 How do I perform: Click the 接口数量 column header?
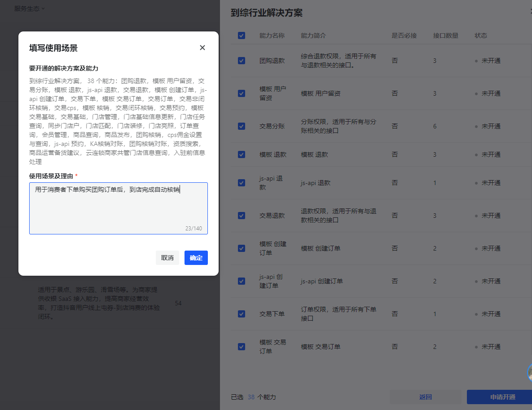tap(446, 35)
